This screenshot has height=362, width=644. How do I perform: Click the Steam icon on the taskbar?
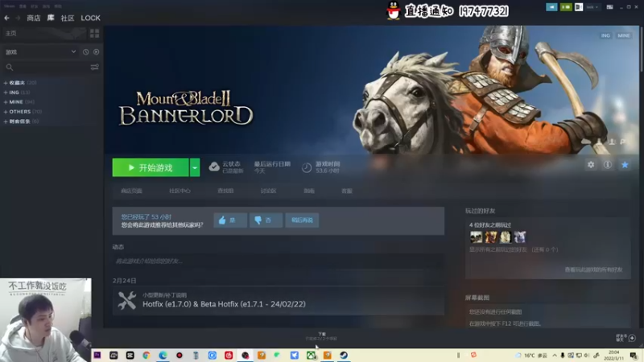344,355
